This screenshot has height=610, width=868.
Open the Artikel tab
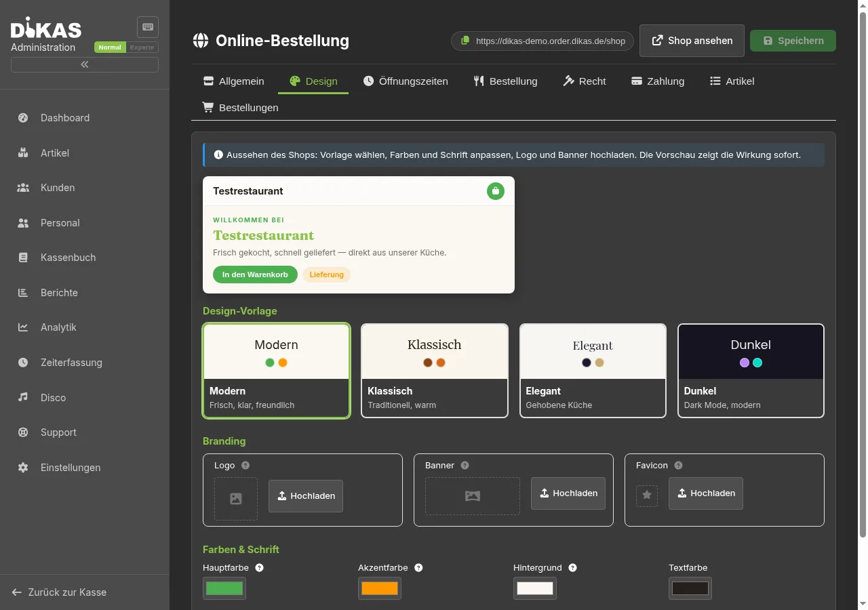[x=732, y=81]
